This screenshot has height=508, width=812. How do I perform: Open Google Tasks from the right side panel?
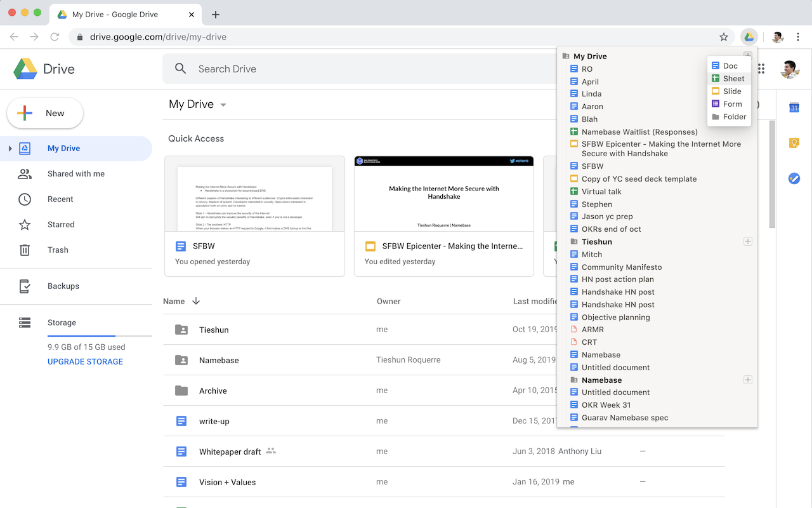[x=794, y=178]
